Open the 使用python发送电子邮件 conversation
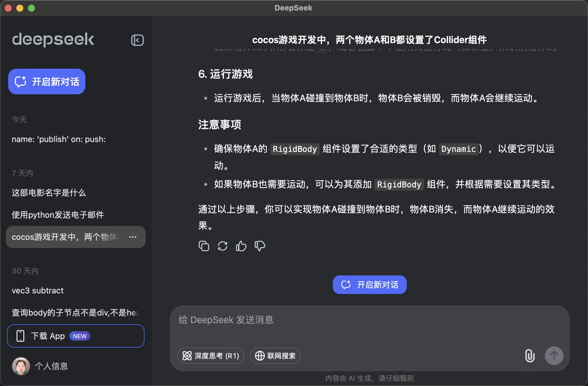 58,215
